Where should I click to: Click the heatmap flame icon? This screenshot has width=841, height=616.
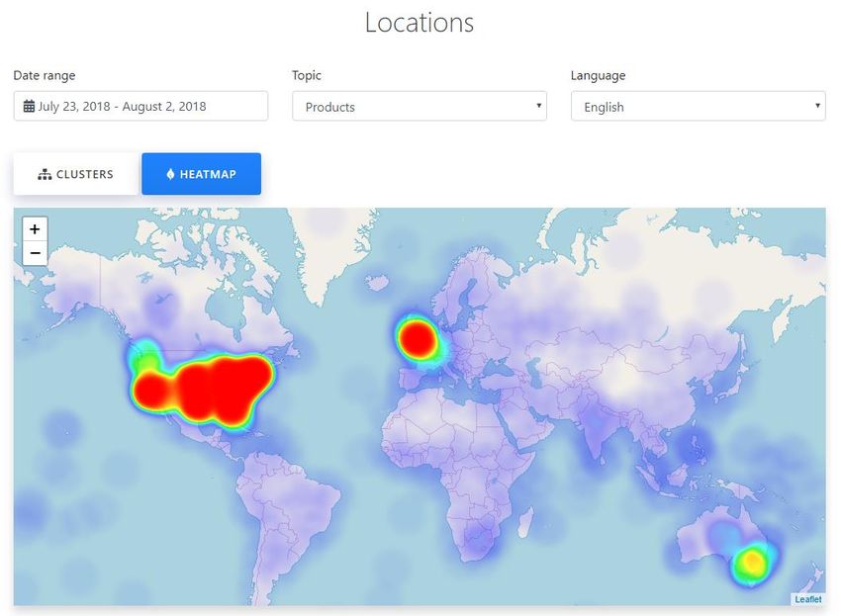(x=170, y=174)
